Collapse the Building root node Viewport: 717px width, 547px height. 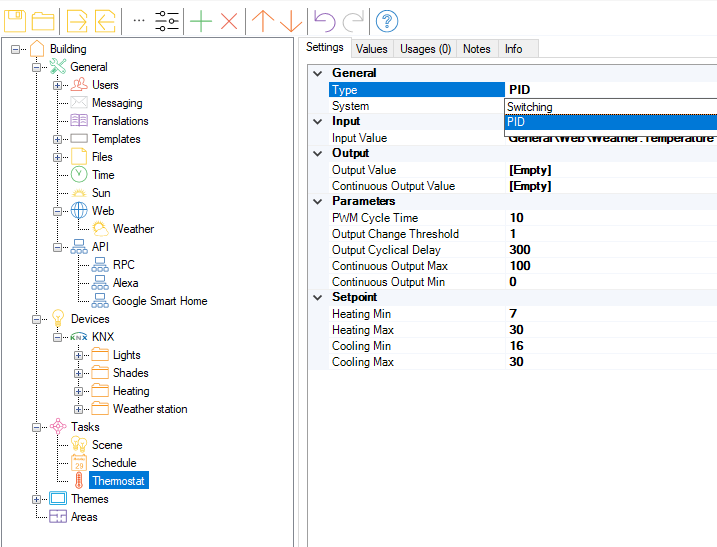[x=15, y=49]
